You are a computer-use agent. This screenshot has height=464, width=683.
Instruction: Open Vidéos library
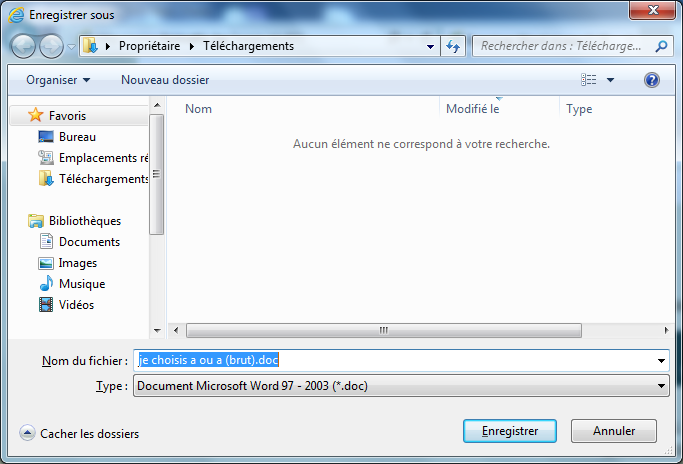[76, 305]
